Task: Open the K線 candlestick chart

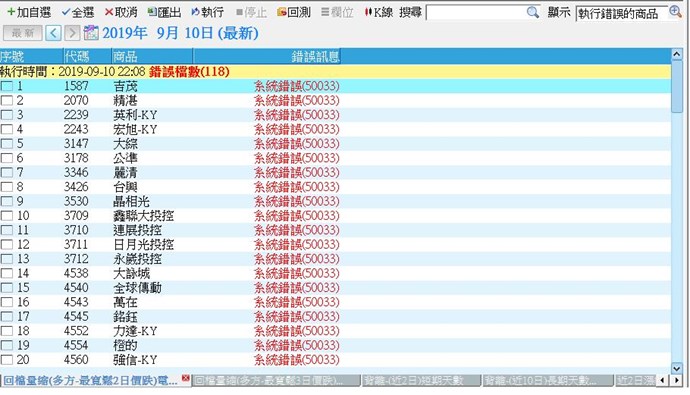Action: 378,12
